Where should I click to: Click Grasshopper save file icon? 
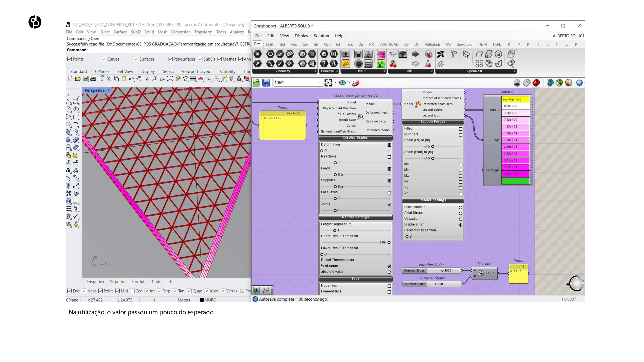(266, 83)
